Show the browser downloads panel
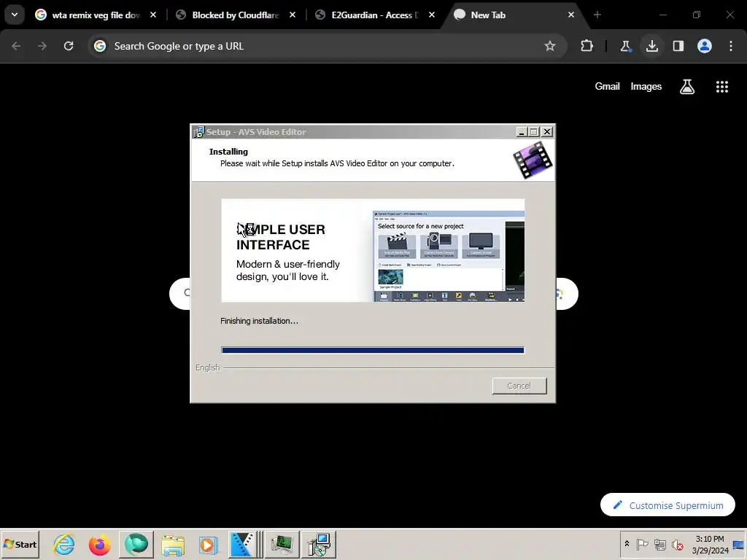Viewport: 747px width, 560px height. click(652, 46)
